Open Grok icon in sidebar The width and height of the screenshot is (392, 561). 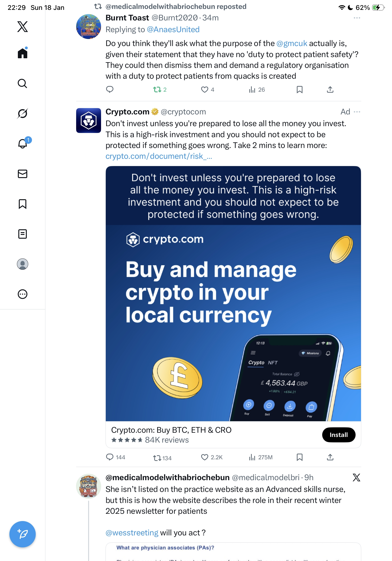pos(23,114)
